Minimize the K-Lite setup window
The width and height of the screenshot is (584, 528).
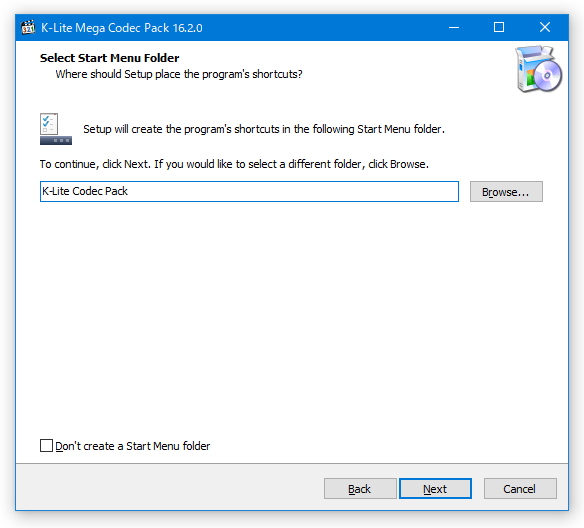point(454,28)
